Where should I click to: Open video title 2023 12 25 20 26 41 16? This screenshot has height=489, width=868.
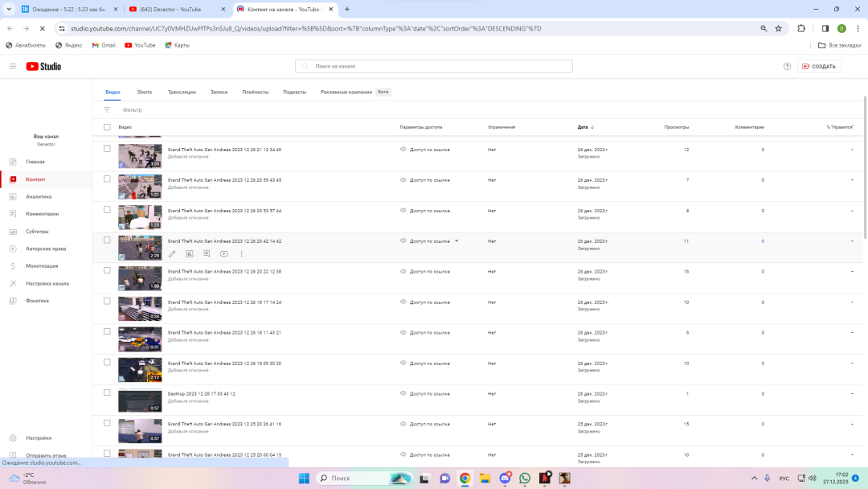224,424
